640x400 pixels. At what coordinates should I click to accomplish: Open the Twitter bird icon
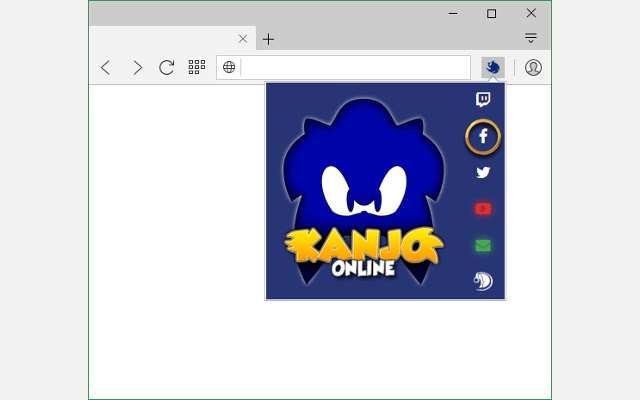(483, 172)
